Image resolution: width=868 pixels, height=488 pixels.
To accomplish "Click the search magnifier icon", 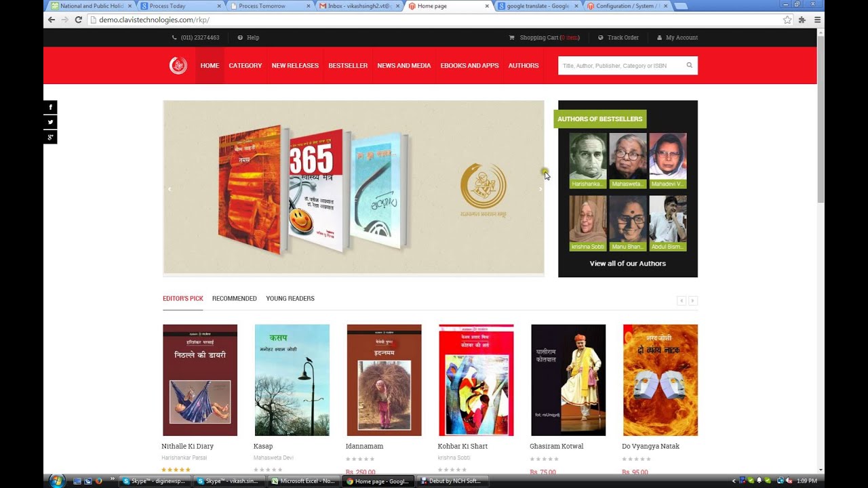I will [x=690, y=66].
